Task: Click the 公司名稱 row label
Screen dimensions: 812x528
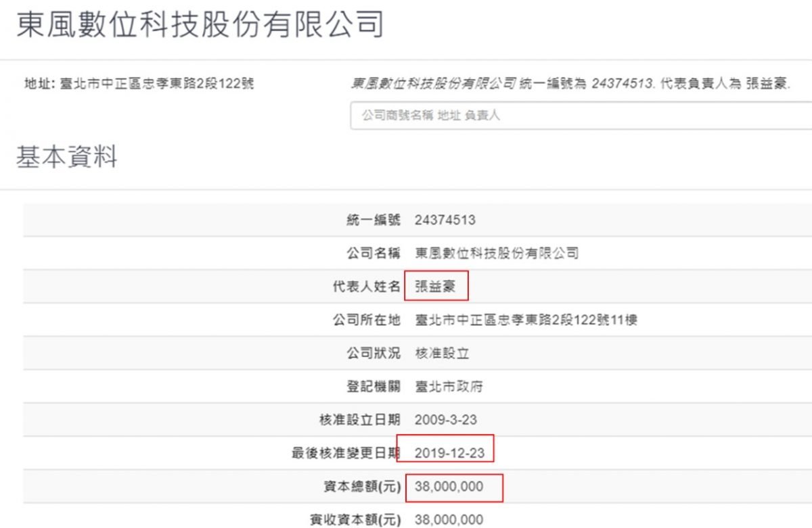Action: click(373, 254)
